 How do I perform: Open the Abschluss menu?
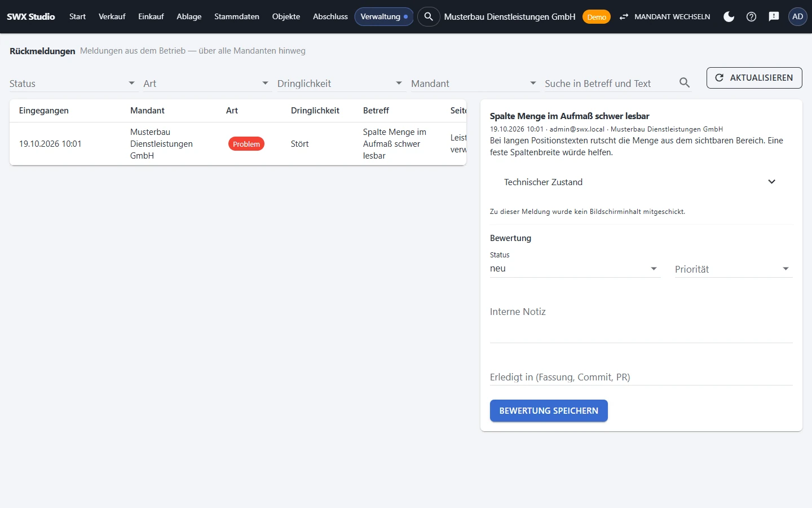point(330,16)
